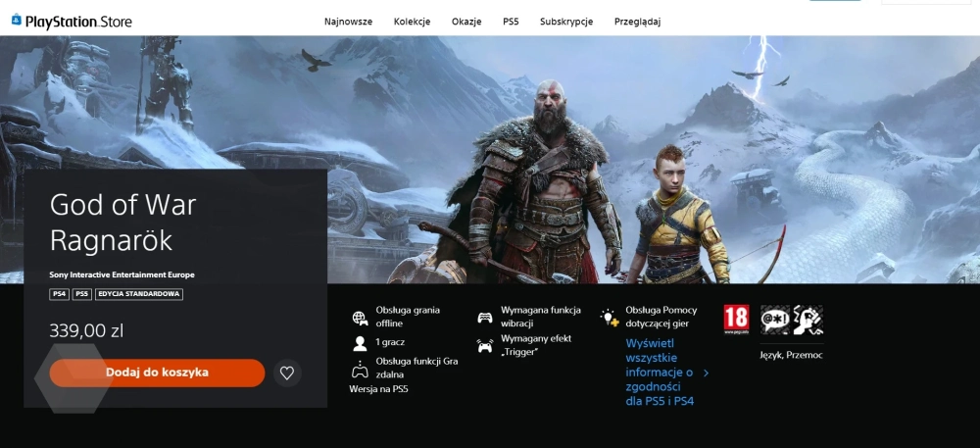This screenshot has height=448, width=980.
Task: Click the vibration function controller icon
Action: pyautogui.click(x=484, y=318)
